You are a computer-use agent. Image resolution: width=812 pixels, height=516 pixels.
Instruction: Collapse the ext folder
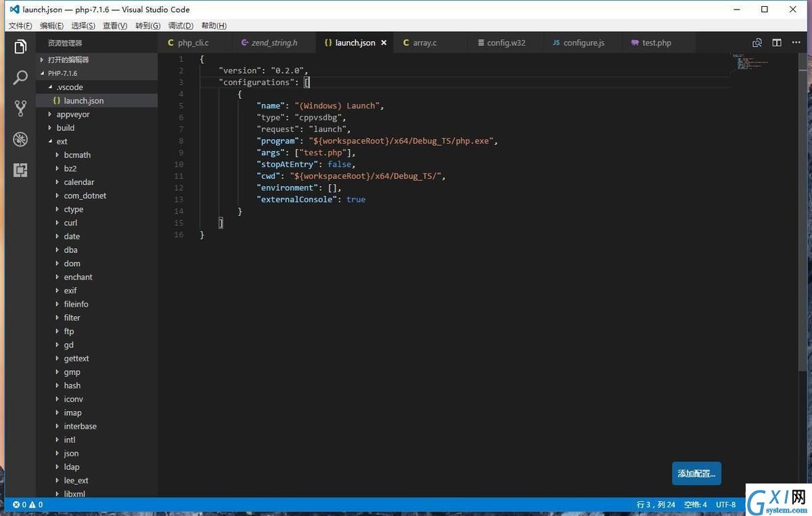[x=97, y=141]
